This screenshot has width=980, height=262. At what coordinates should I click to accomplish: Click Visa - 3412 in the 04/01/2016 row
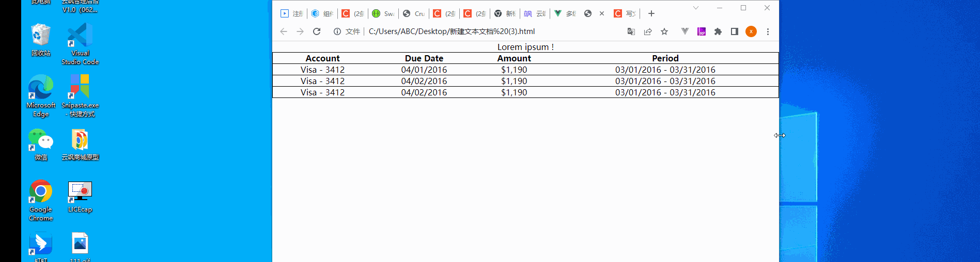click(322, 70)
